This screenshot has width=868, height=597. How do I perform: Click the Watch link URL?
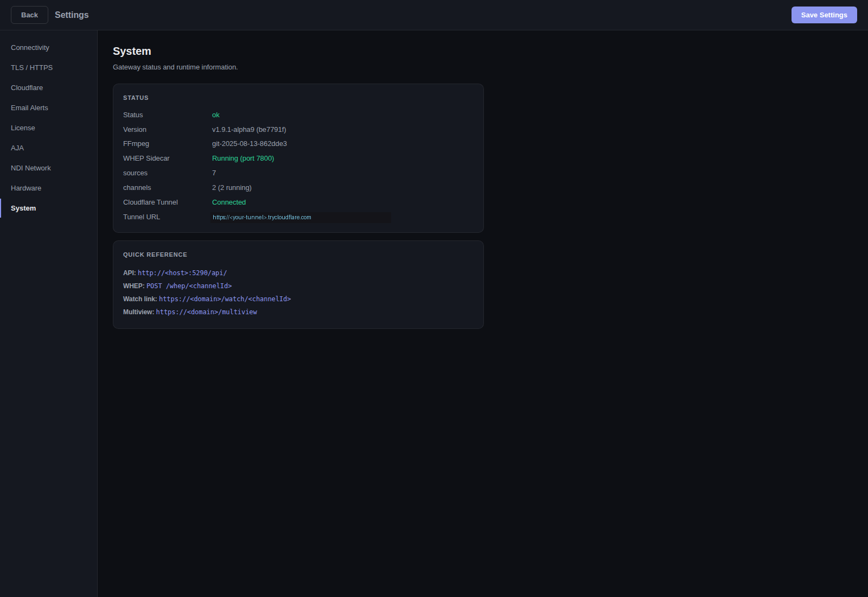(225, 299)
